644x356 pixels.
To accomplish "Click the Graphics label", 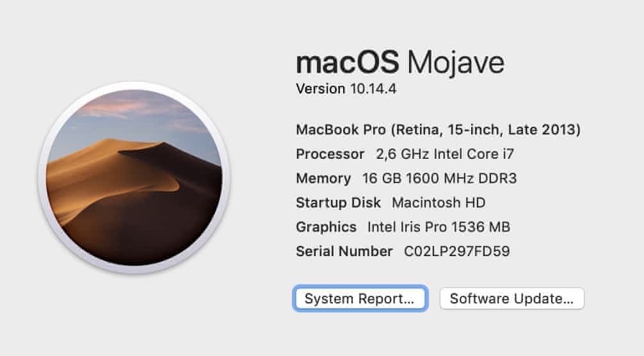I will point(326,227).
